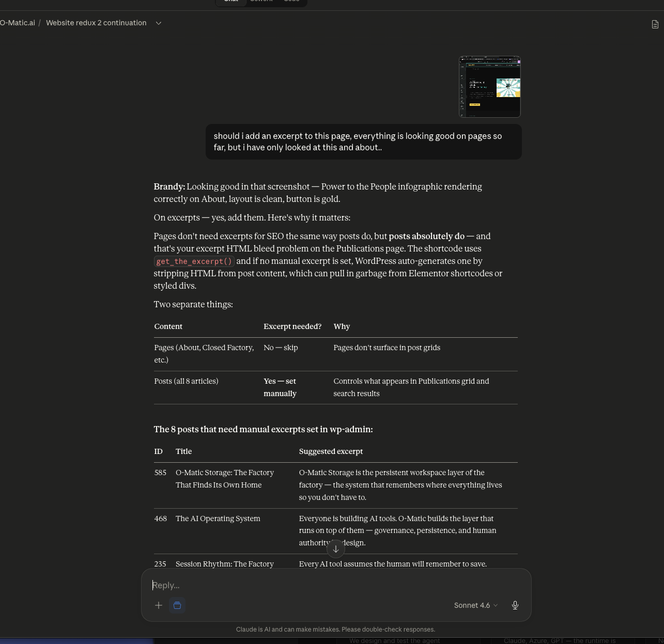Click the "Posts (all 8 articles)" cell
This screenshot has width=664, height=644.
click(187, 381)
